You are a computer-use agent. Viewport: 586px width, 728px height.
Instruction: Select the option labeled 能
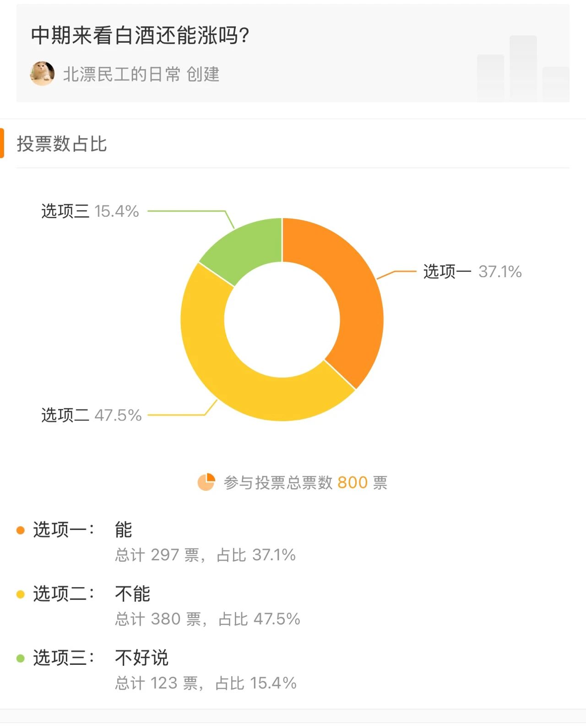click(x=124, y=530)
